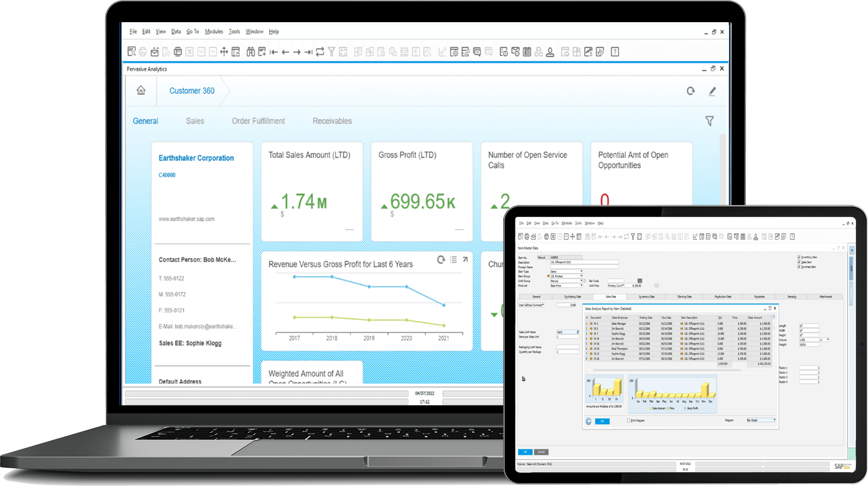This screenshot has width=868, height=486.
Task: Click the Earthshaker Corporation link
Action: (x=196, y=158)
